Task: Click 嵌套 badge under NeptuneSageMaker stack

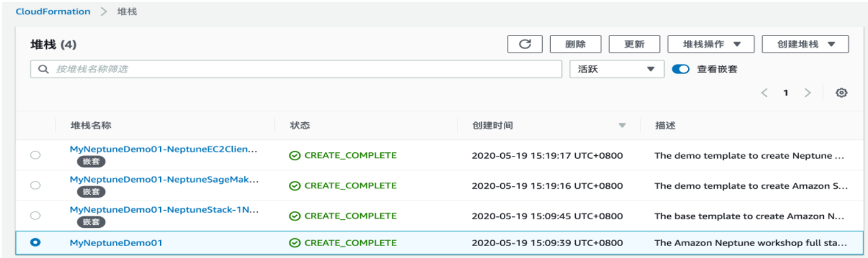Action: click(x=91, y=192)
